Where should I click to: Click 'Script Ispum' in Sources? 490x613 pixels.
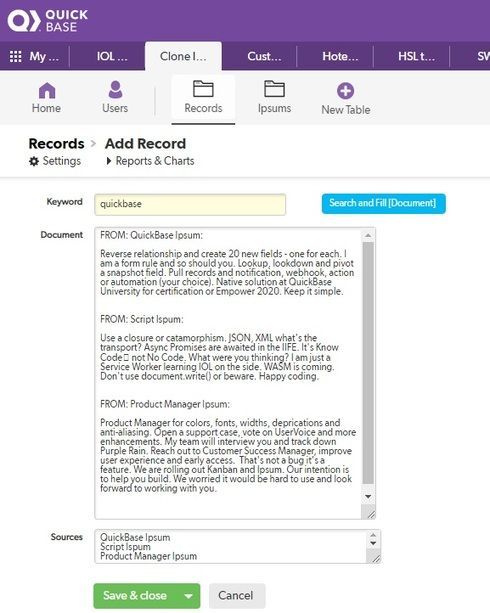[126, 547]
